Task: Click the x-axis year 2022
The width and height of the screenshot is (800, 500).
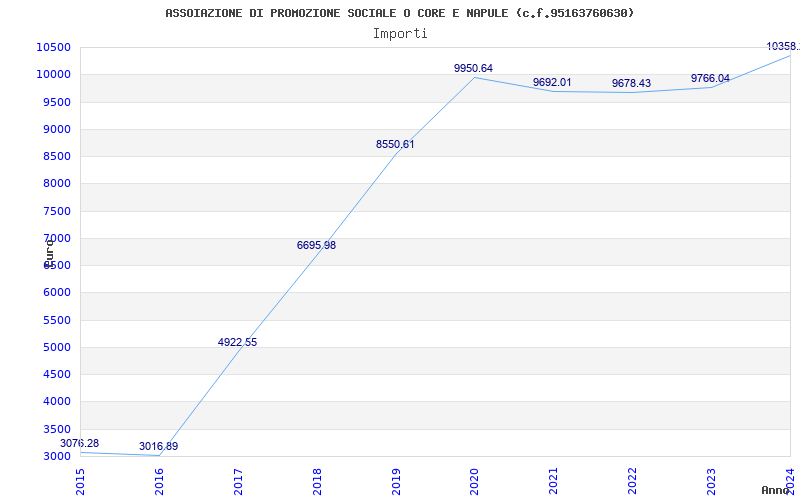Action: pyautogui.click(x=633, y=482)
